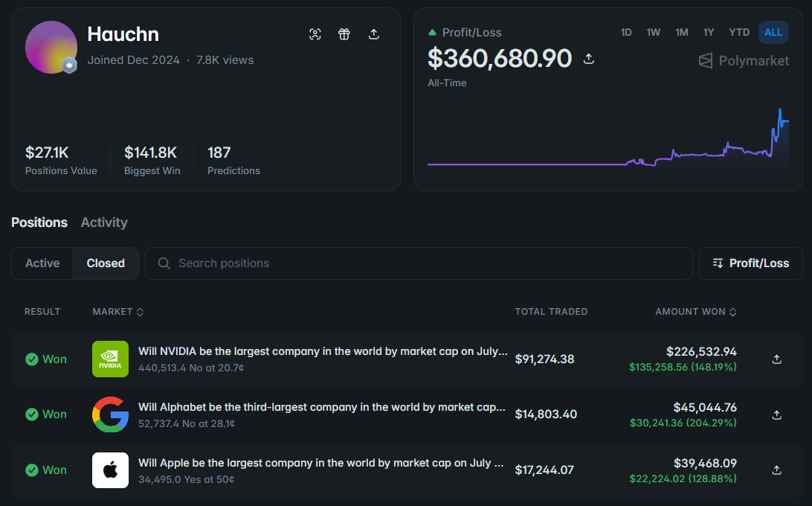Image resolution: width=812 pixels, height=506 pixels.
Task: Click the search magnifier icon
Action: (164, 263)
